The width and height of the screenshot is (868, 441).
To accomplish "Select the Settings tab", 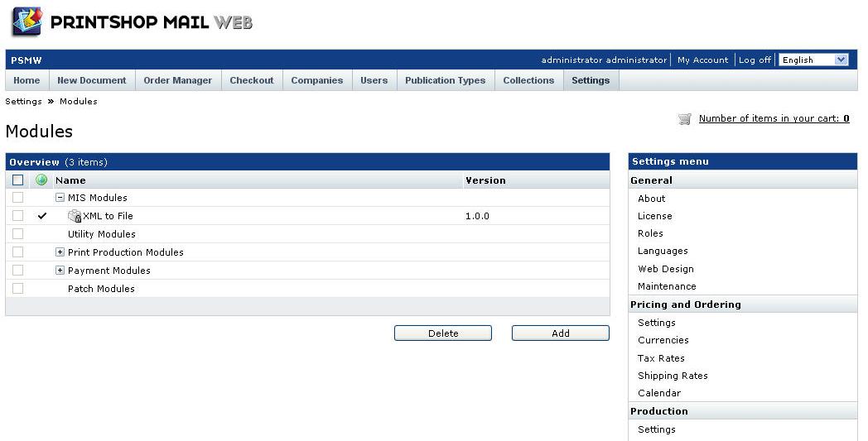I will (x=591, y=80).
